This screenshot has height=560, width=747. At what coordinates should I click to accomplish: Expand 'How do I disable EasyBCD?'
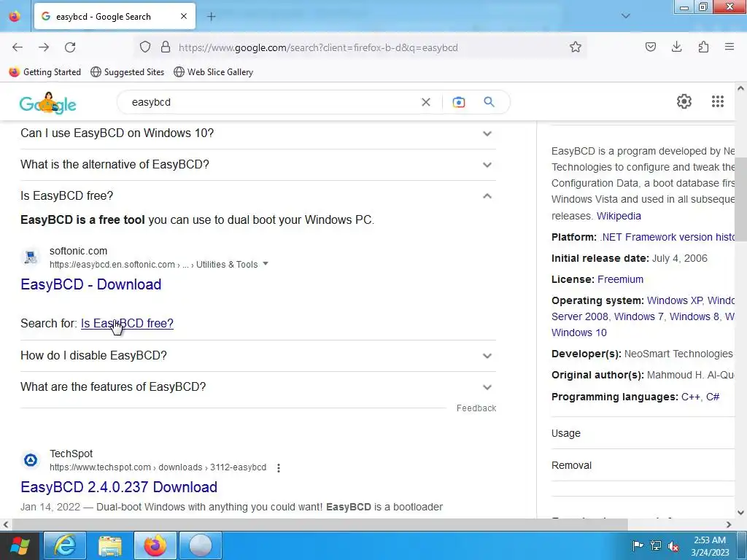pyautogui.click(x=258, y=356)
